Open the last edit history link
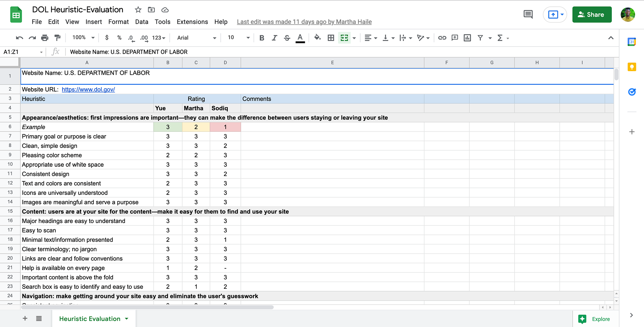The width and height of the screenshot is (644, 327). click(x=304, y=22)
